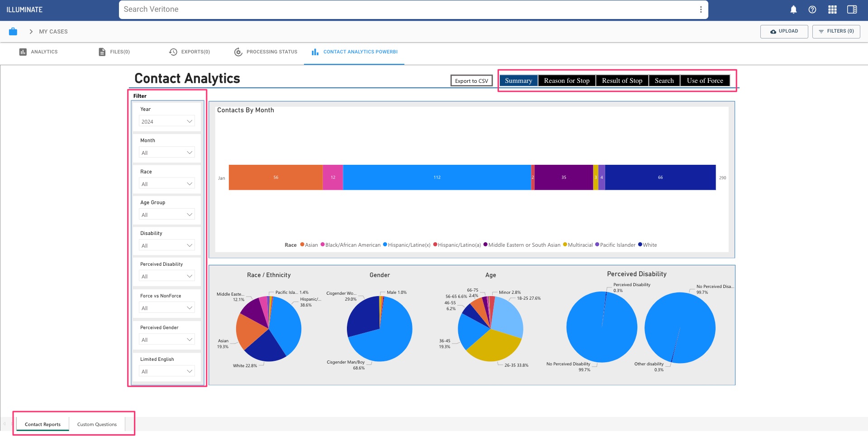Screen dimensions: 868x436
Task: Expand the Month filter dropdown
Action: (167, 153)
